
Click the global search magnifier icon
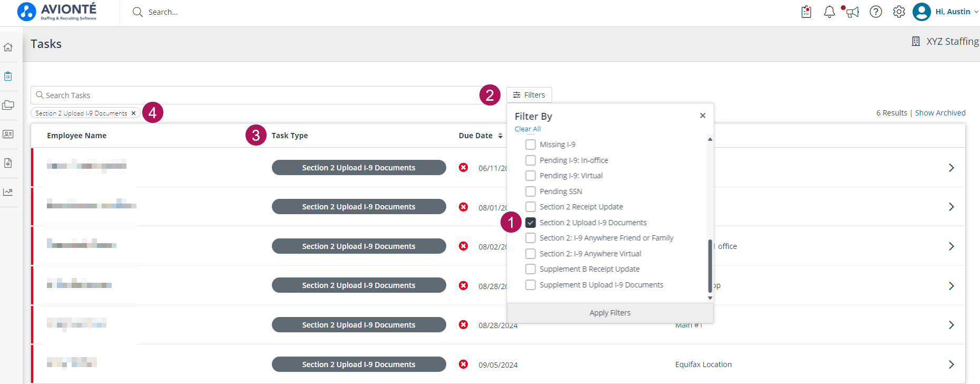(x=138, y=12)
